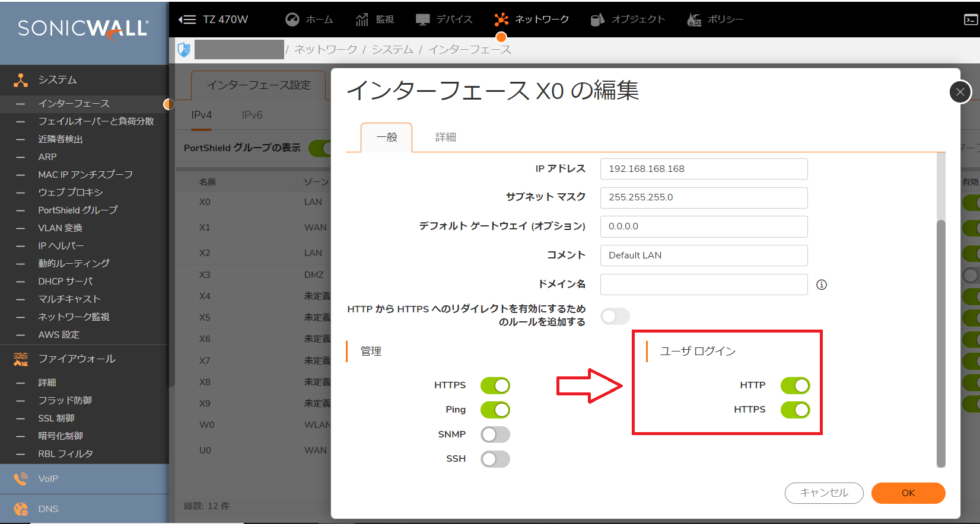Image resolution: width=980 pixels, height=524 pixels.
Task: Click the ファイアウォール wall icon in sidebar
Action: click(21, 359)
